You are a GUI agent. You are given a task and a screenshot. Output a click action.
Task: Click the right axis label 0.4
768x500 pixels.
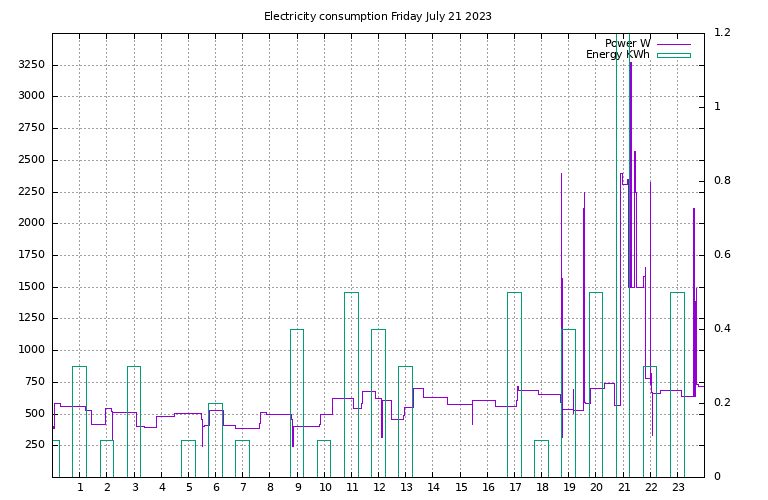click(722, 329)
